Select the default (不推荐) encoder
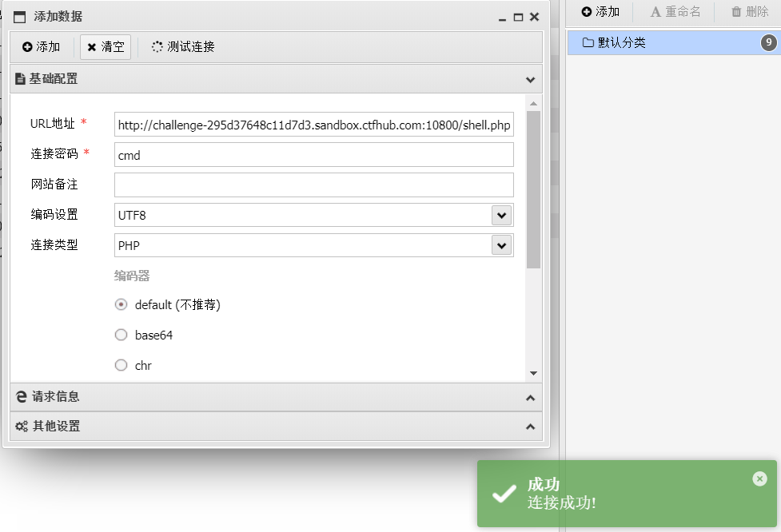Image resolution: width=781 pixels, height=532 pixels. coord(121,304)
